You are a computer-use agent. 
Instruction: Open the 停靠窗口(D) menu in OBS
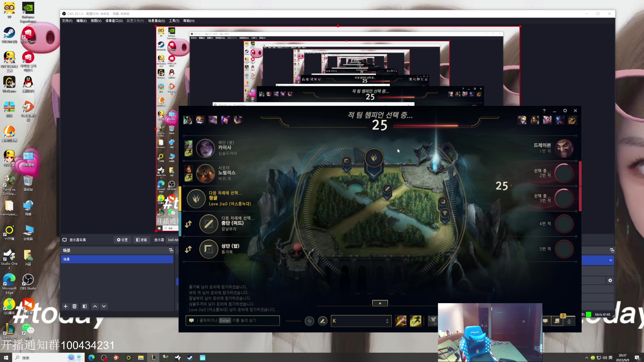click(x=114, y=21)
